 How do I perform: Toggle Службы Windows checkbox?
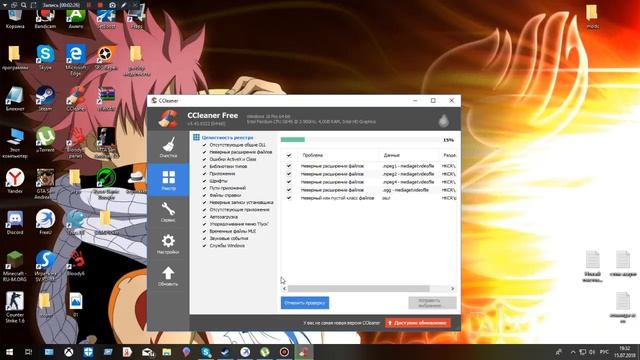point(204,246)
